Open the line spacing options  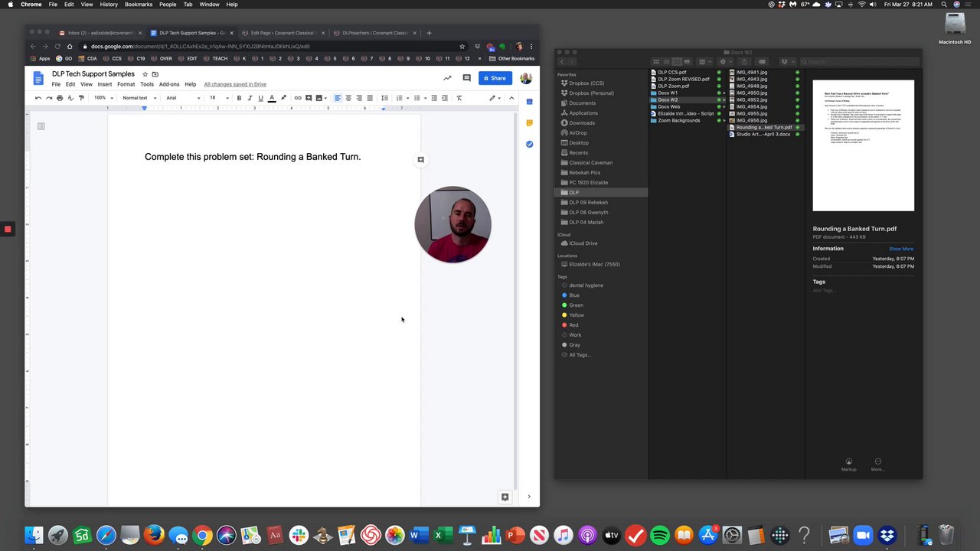coord(384,98)
